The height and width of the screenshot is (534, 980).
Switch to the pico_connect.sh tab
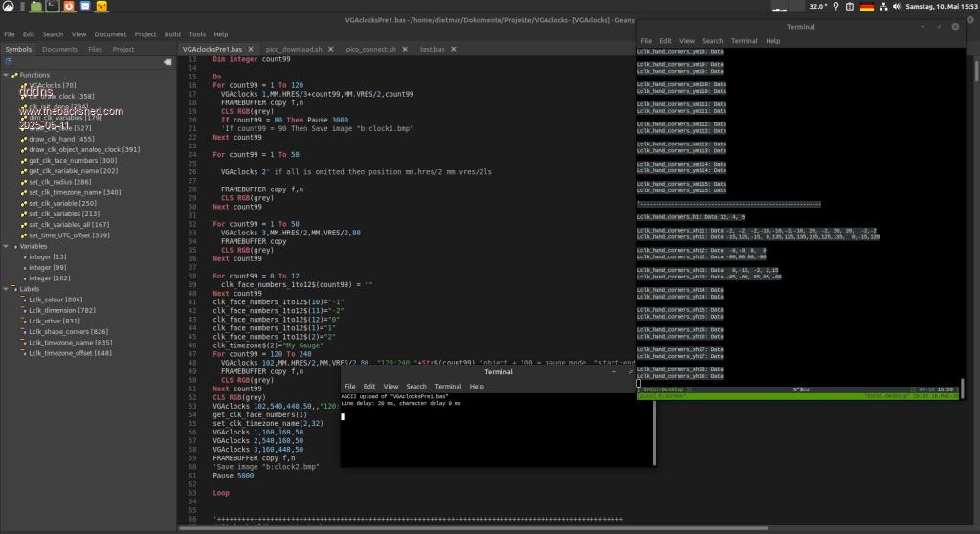370,49
